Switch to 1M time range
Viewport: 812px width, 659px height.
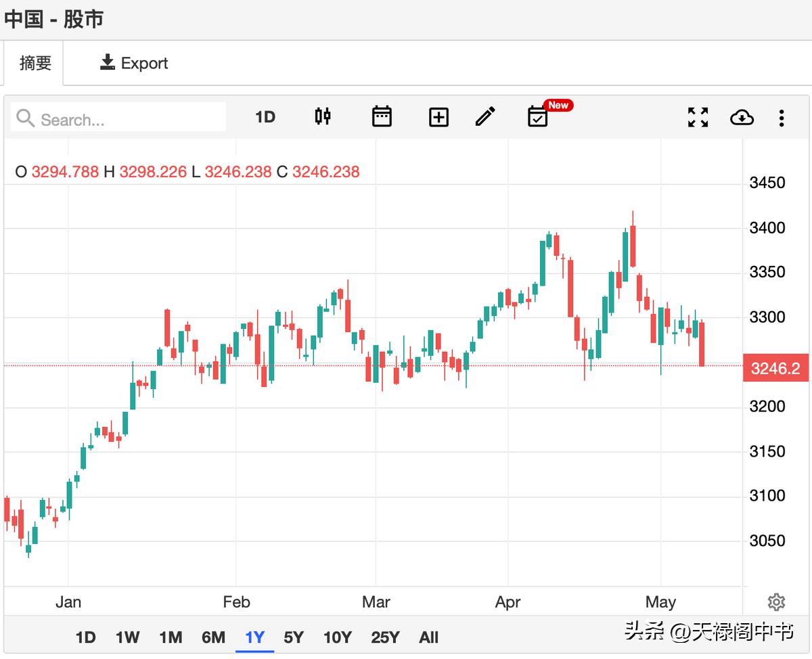171,637
